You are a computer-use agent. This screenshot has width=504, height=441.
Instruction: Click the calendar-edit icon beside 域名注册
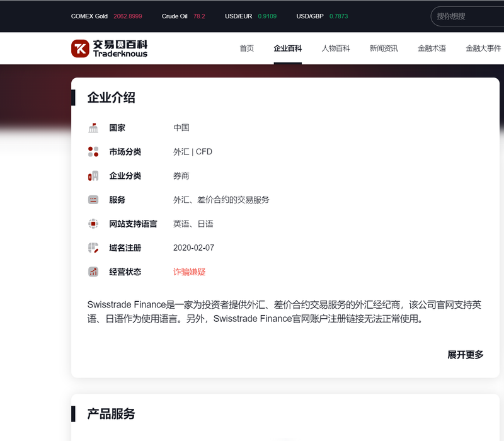[93, 248]
